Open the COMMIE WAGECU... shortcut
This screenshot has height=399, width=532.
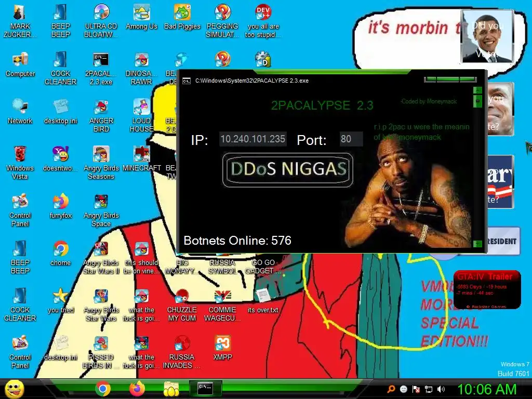tap(222, 304)
